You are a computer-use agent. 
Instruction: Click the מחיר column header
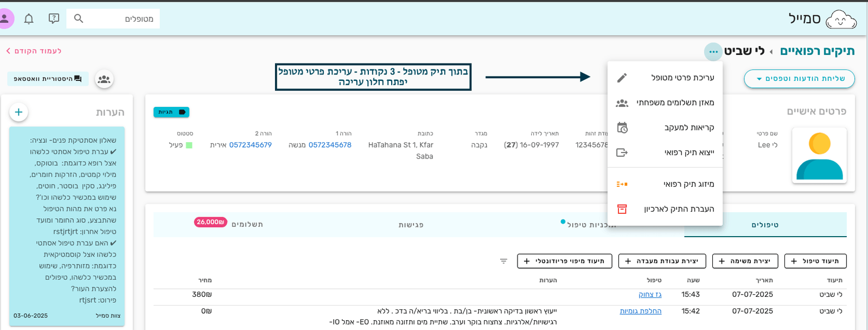[205, 281]
